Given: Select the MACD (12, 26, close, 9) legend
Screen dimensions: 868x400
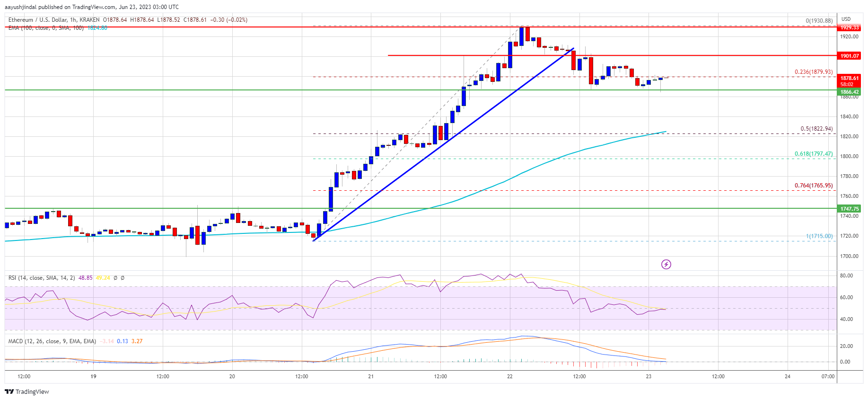Looking at the screenshot, I should (52, 341).
